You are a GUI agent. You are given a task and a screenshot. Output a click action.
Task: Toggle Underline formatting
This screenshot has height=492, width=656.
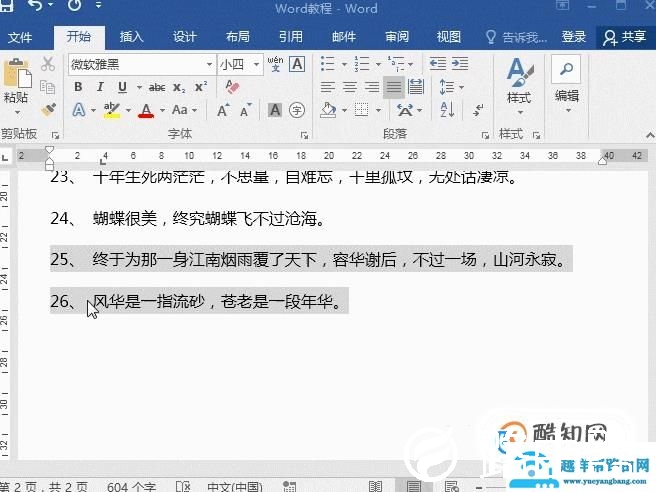[x=122, y=87]
